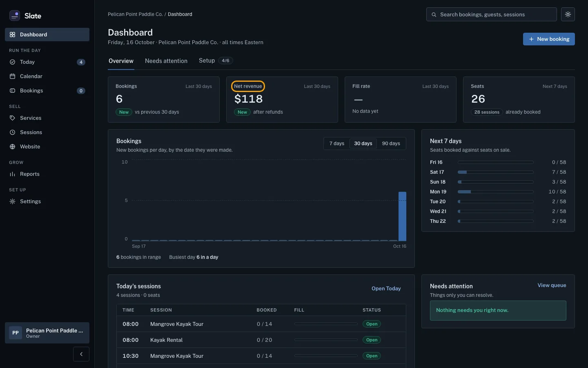Click the View queue link
The width and height of the screenshot is (588, 368).
point(552,285)
